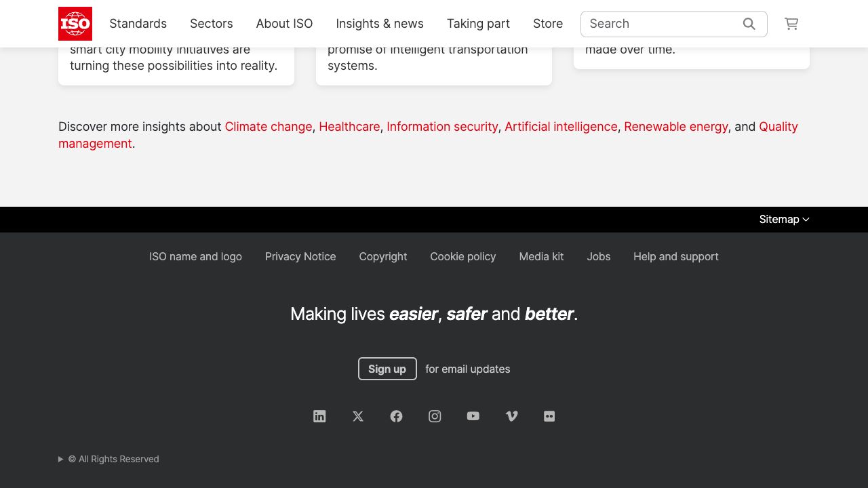Open the YouTube channel icon
The height and width of the screenshot is (488, 868).
[473, 416]
